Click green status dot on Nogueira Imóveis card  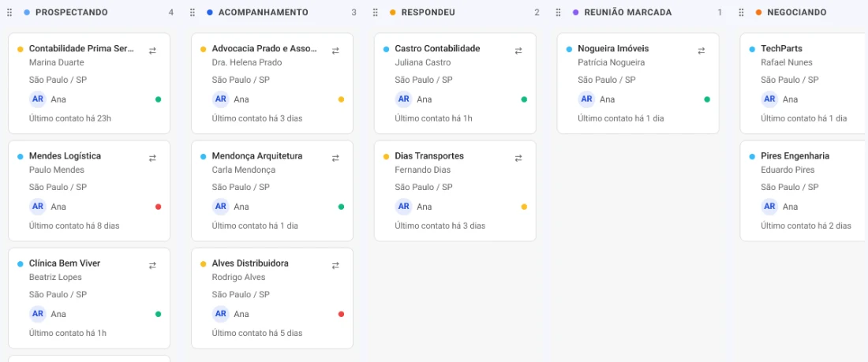point(707,99)
